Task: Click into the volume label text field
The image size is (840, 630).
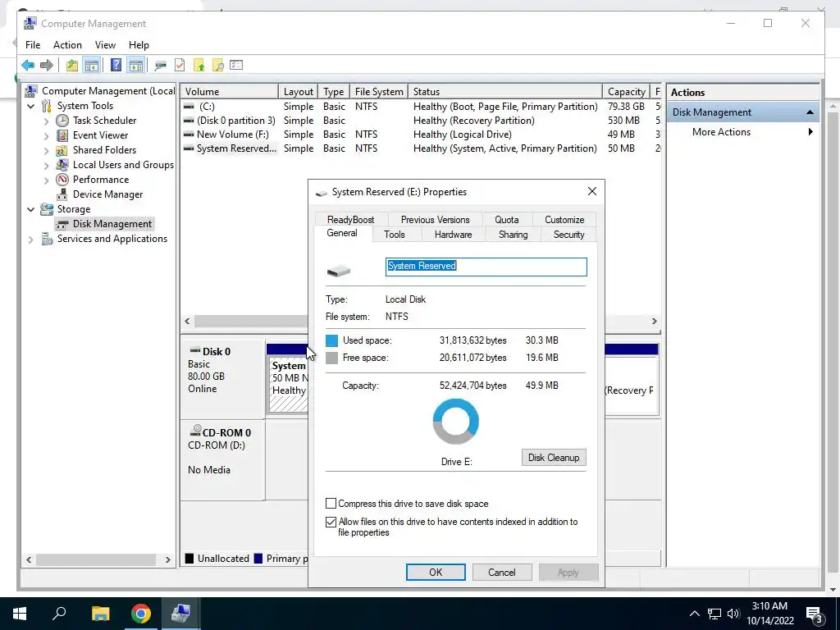Action: coord(486,267)
